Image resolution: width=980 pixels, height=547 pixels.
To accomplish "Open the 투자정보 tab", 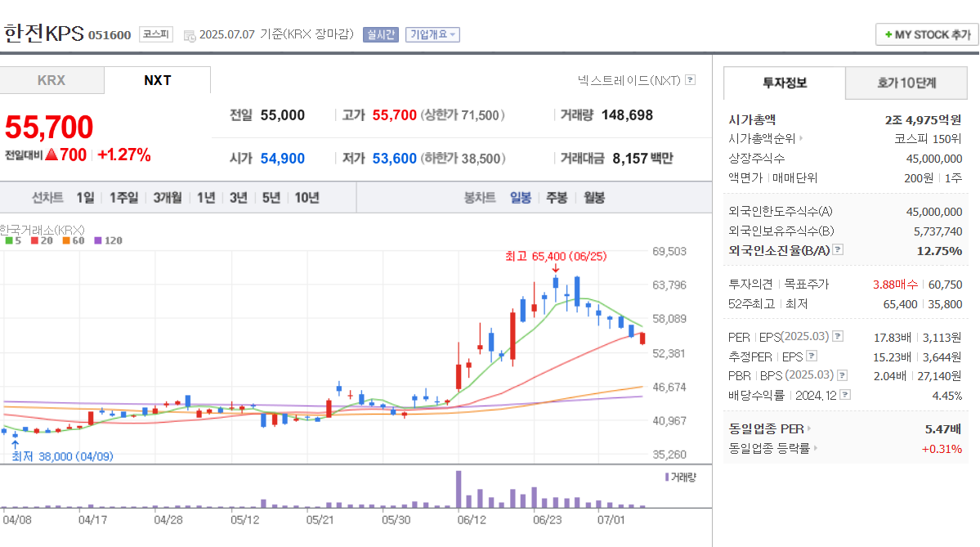I will point(785,83).
